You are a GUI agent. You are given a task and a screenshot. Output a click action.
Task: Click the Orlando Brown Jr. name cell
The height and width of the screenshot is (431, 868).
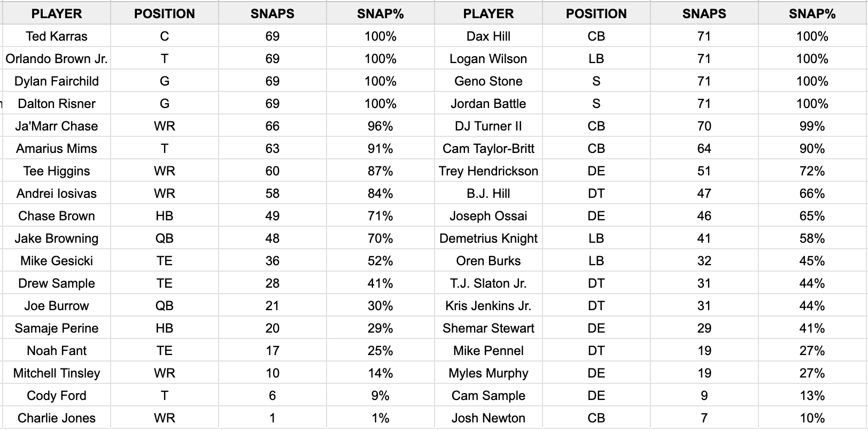tap(57, 59)
